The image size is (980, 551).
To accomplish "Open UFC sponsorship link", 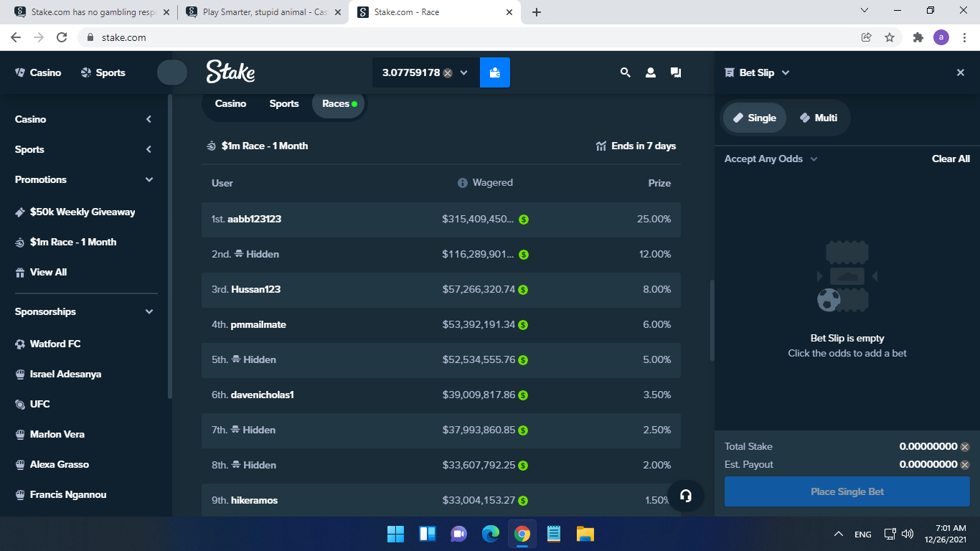I will click(33, 404).
